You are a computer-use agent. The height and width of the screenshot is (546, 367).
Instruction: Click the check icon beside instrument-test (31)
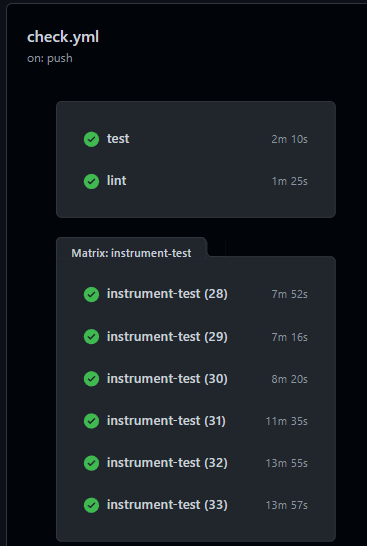92,421
